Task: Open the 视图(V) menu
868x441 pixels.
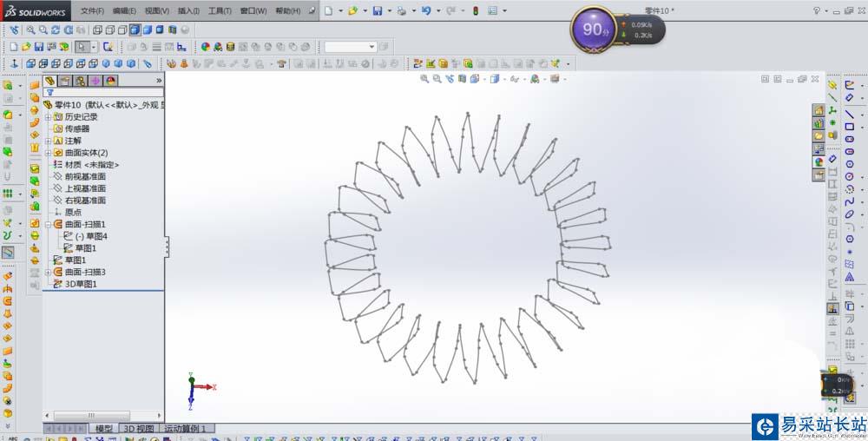Action: tap(156, 10)
